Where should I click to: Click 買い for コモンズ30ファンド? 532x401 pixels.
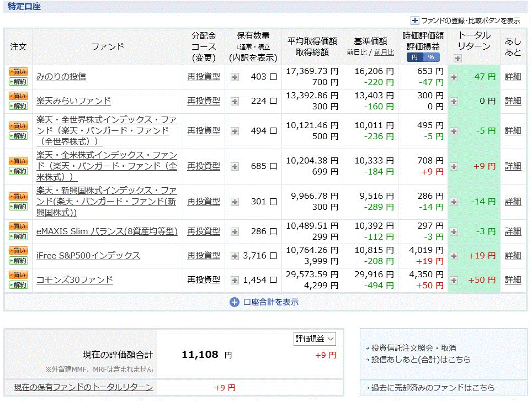[x=18, y=275]
